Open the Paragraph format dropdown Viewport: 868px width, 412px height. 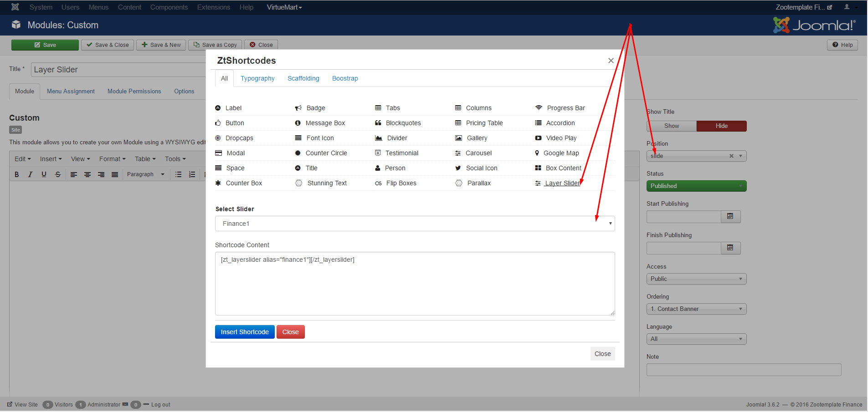pyautogui.click(x=146, y=174)
